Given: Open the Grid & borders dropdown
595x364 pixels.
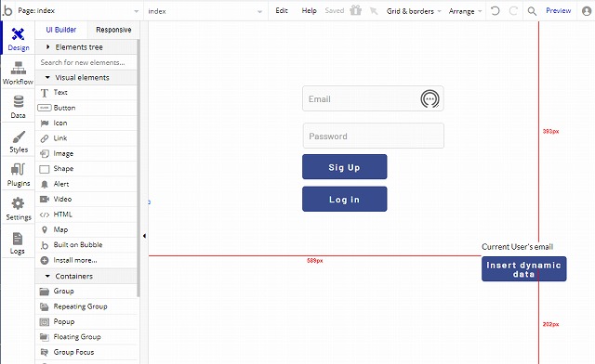Looking at the screenshot, I should tap(414, 11).
